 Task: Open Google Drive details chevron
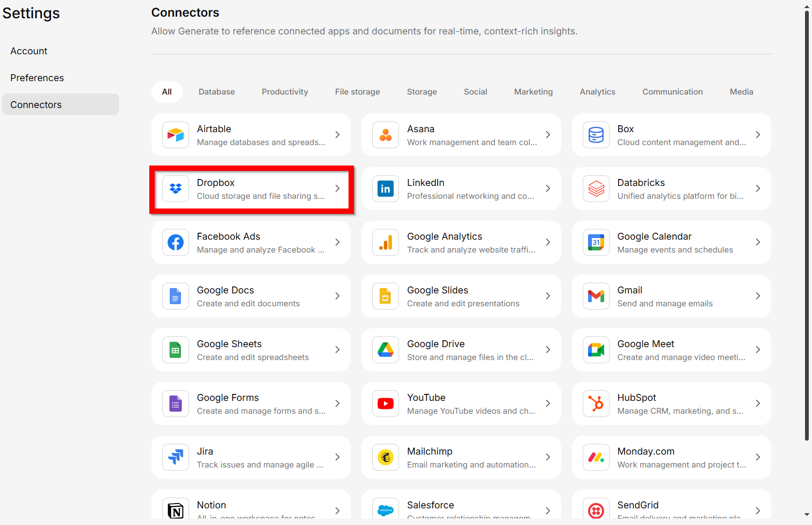[548, 350]
